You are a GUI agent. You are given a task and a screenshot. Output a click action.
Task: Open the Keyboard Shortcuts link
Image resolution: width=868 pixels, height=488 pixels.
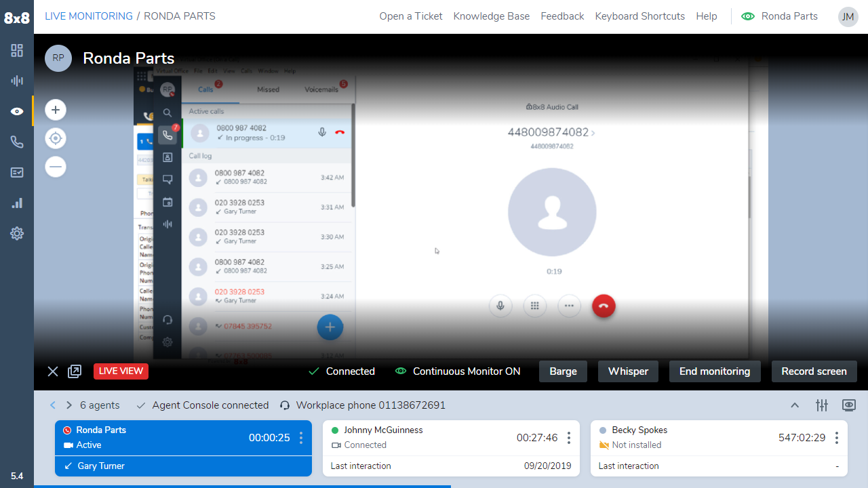pos(640,16)
